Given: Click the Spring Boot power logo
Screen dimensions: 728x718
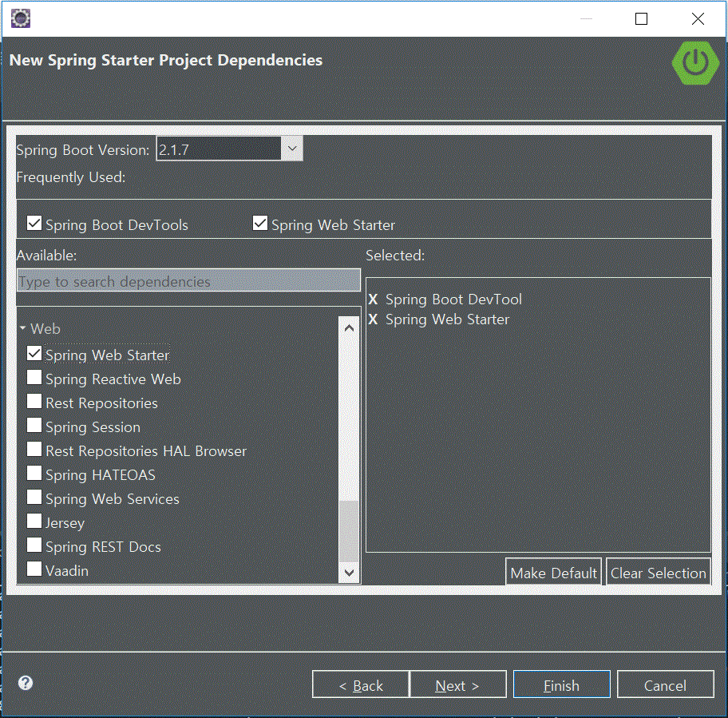Looking at the screenshot, I should pos(695,63).
